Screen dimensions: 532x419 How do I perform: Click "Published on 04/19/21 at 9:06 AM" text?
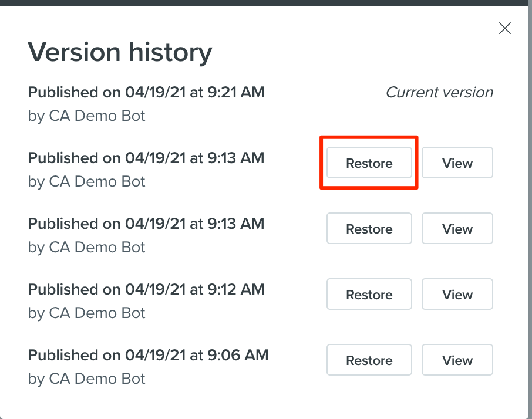tap(149, 355)
